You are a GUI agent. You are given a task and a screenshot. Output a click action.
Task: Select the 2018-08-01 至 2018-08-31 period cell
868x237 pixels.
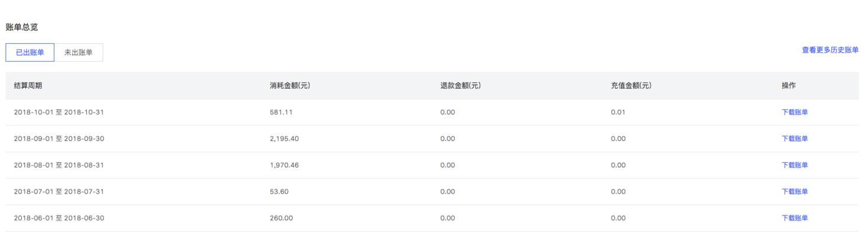[59, 165]
